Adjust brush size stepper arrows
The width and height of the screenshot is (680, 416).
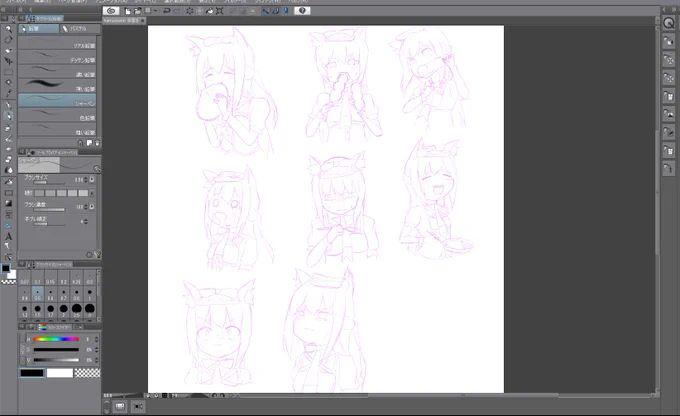point(86,180)
